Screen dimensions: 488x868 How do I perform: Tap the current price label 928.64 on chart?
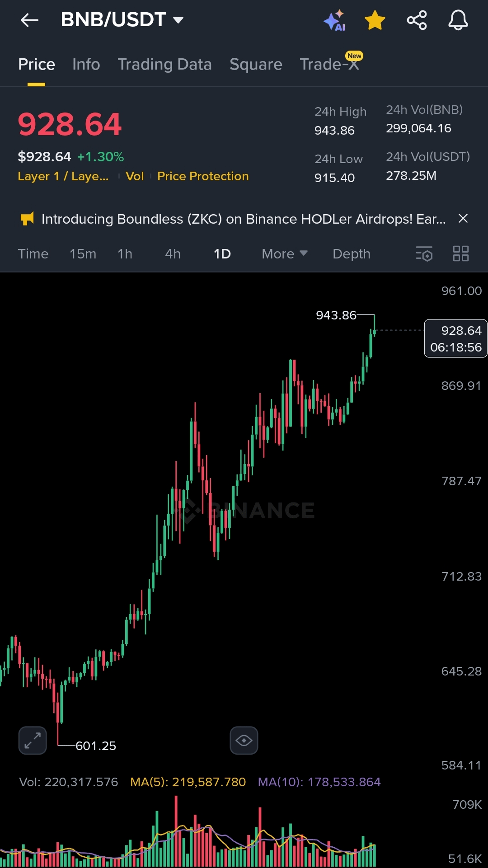pos(456,338)
